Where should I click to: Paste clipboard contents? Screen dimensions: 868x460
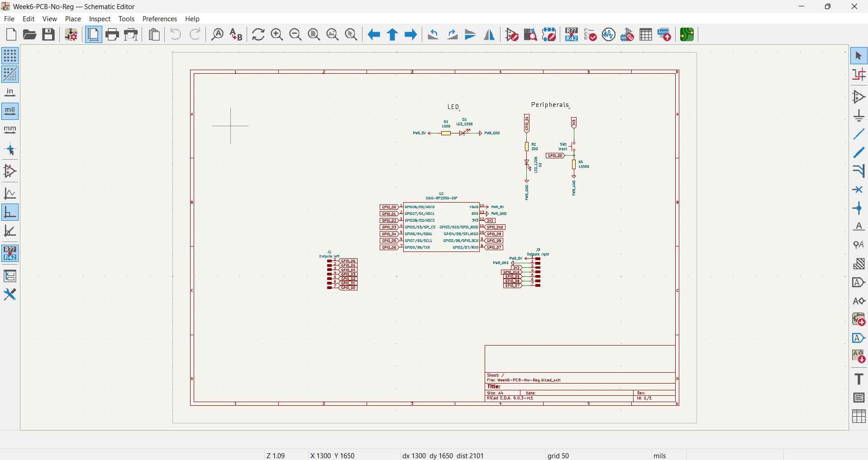pyautogui.click(x=154, y=34)
